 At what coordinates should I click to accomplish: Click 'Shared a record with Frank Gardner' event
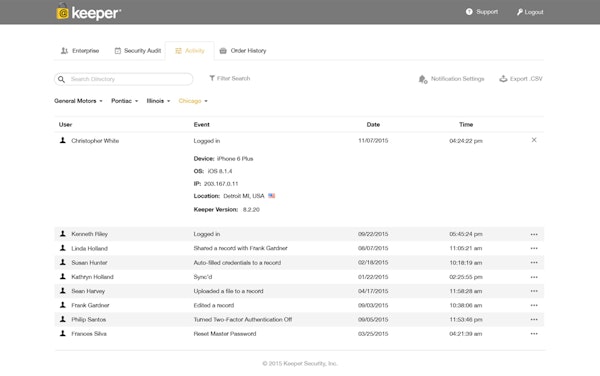(x=240, y=248)
